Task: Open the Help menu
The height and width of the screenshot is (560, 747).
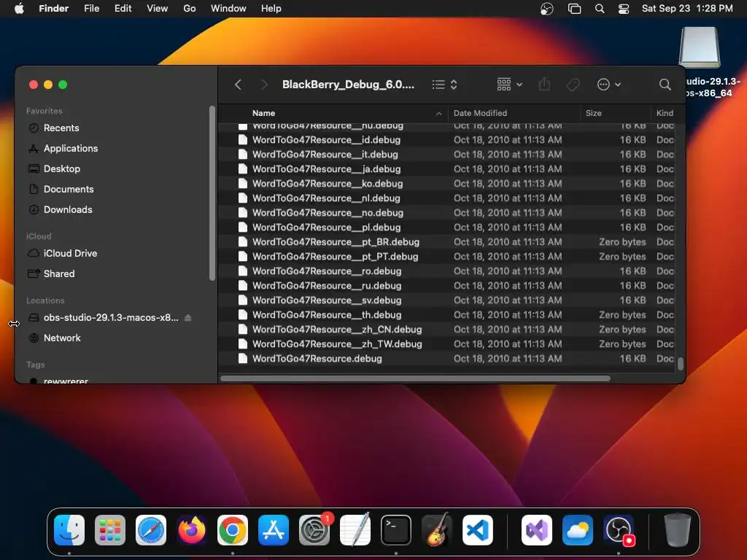Action: pyautogui.click(x=271, y=9)
